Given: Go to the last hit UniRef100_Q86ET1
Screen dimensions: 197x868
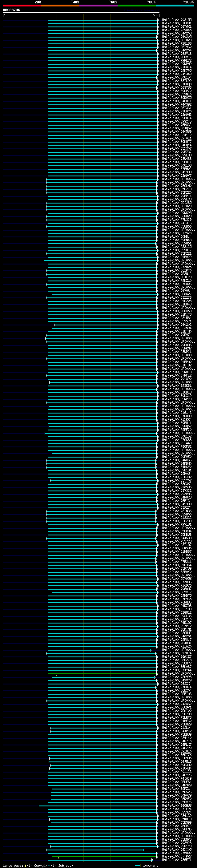Looking at the screenshot, I should [x=177, y=860].
